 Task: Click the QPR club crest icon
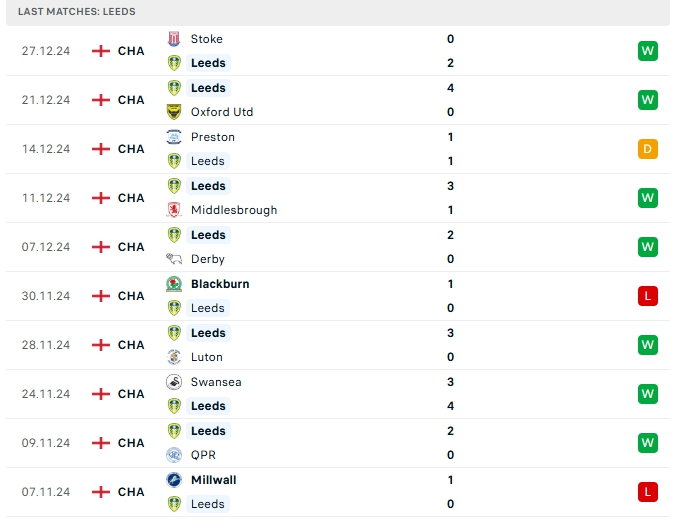(x=174, y=455)
